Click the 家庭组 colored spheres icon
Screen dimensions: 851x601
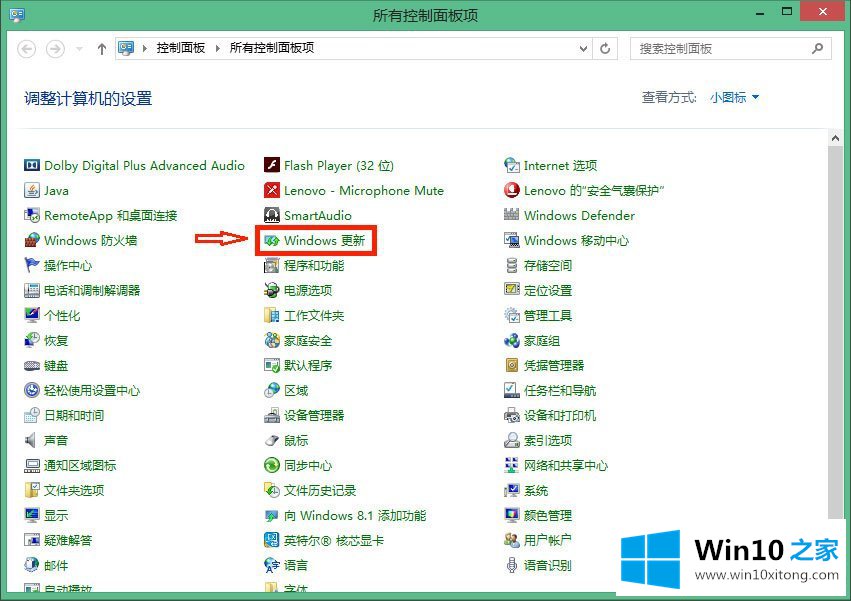[511, 340]
